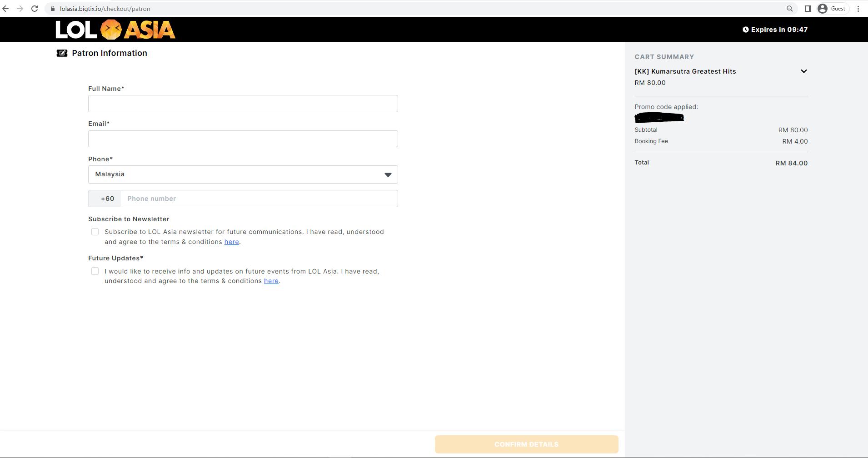Viewport: 868px width, 458px height.
Task: Tick the Future Updates checkbox
Action: pyautogui.click(x=95, y=271)
